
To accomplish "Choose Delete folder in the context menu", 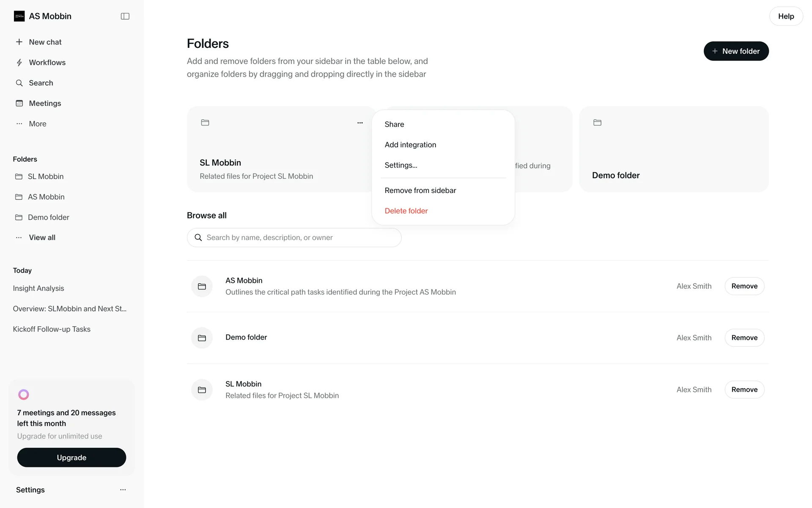I will click(x=406, y=211).
